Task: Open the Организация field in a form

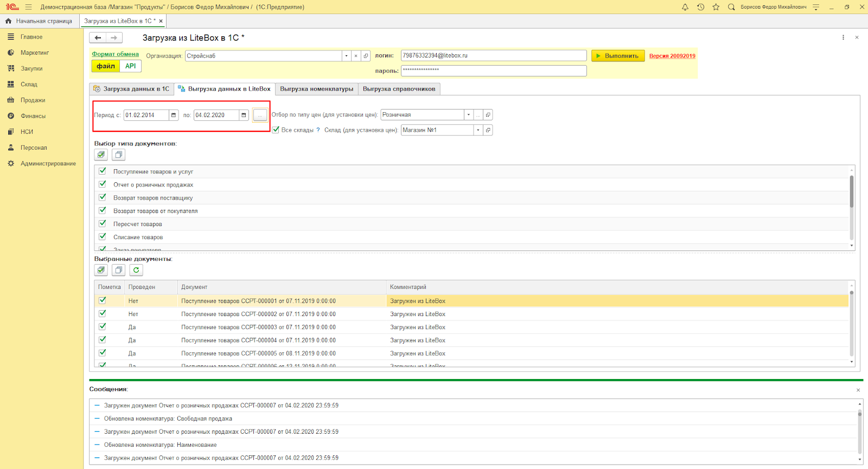Action: pyautogui.click(x=366, y=56)
